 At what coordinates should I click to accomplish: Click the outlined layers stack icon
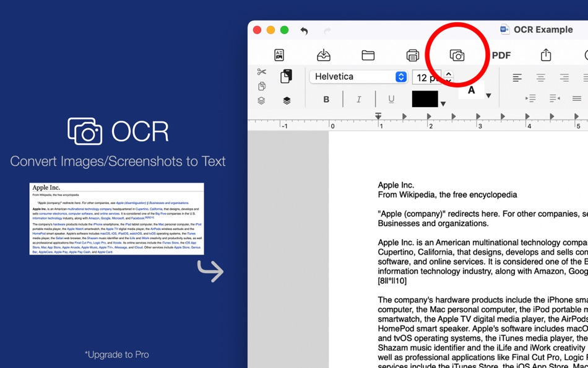(x=262, y=100)
